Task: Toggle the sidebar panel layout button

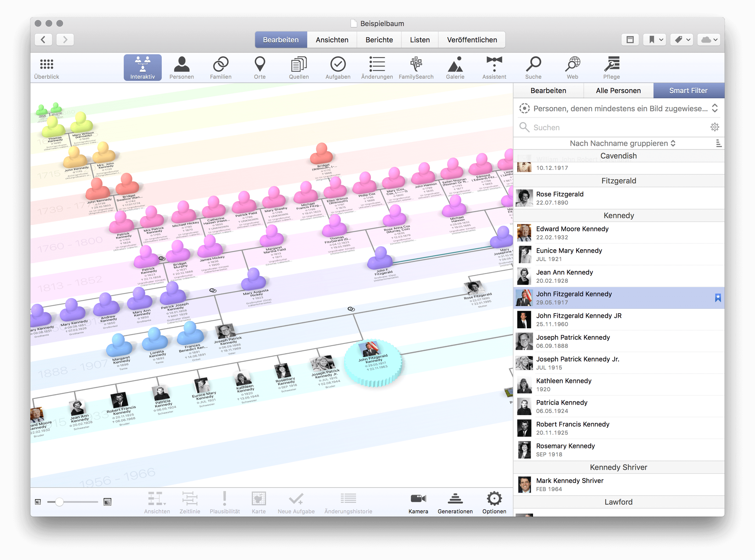Action: tap(630, 40)
